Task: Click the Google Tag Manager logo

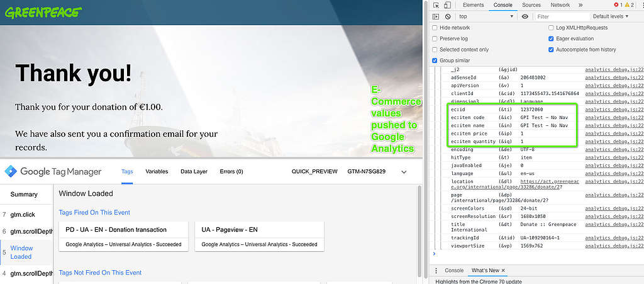Action: (x=53, y=171)
